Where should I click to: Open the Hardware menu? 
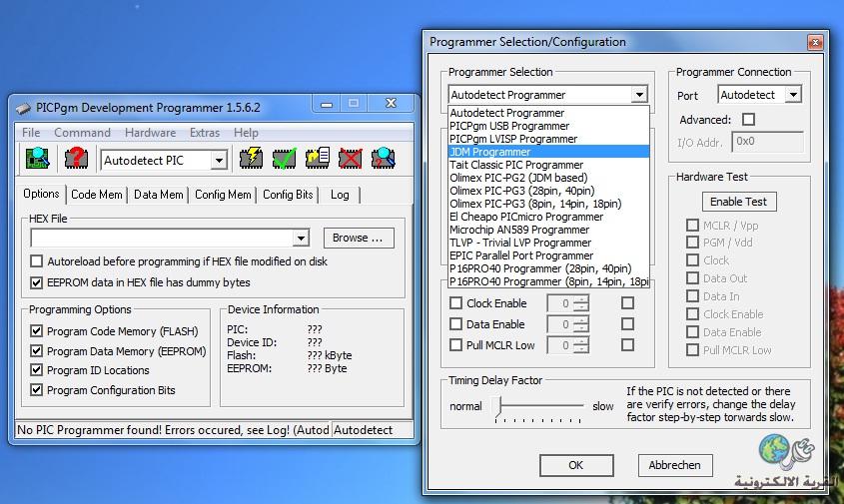[x=150, y=133]
